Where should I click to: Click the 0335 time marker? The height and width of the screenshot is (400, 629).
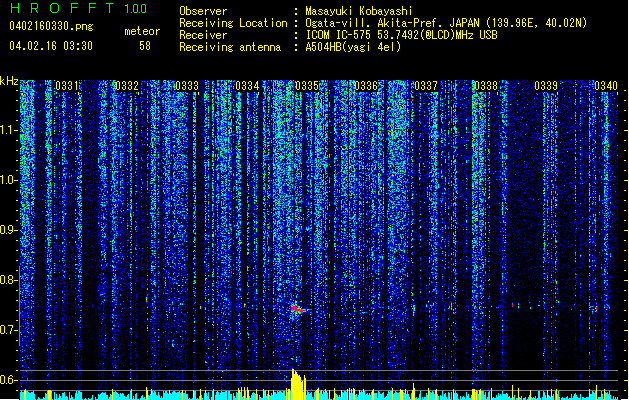click(x=307, y=86)
